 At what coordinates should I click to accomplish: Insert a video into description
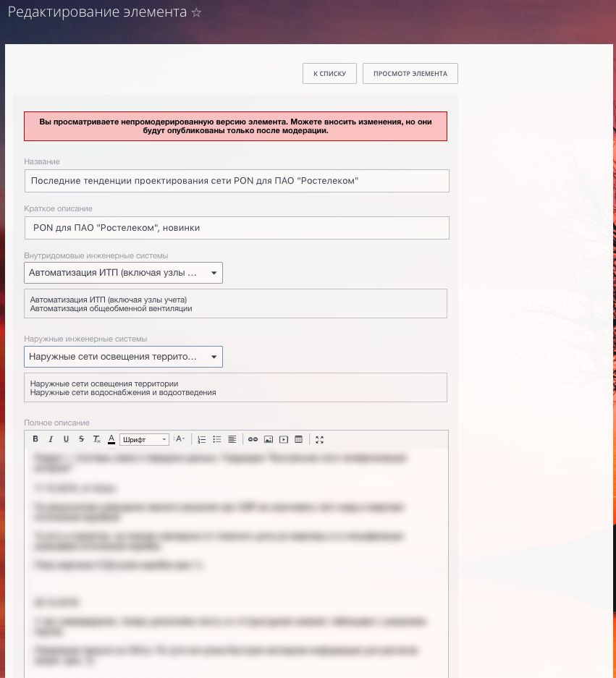[x=283, y=439]
